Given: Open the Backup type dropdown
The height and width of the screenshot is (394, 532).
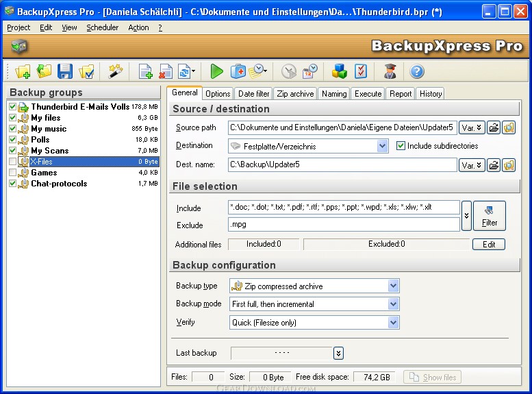Looking at the screenshot, I should pos(393,286).
